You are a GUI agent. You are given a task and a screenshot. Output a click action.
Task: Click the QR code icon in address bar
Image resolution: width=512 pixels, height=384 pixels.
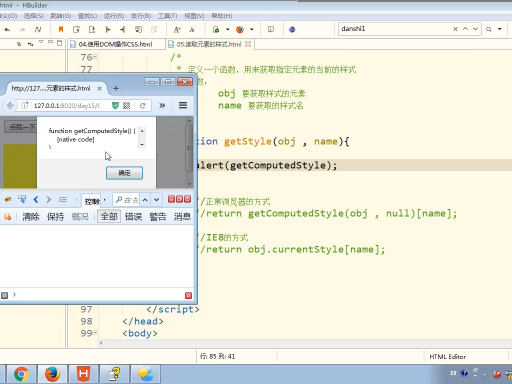[x=126, y=106]
